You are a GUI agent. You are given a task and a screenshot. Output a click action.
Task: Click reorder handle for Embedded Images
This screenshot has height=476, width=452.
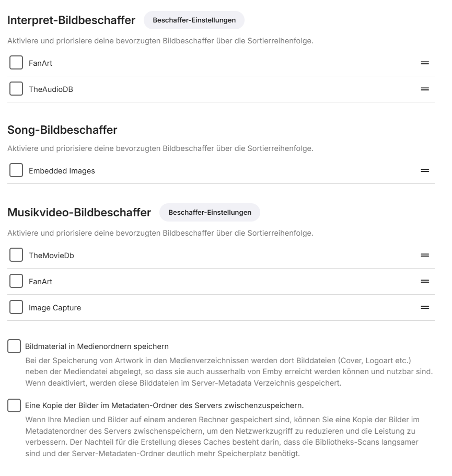point(425,171)
